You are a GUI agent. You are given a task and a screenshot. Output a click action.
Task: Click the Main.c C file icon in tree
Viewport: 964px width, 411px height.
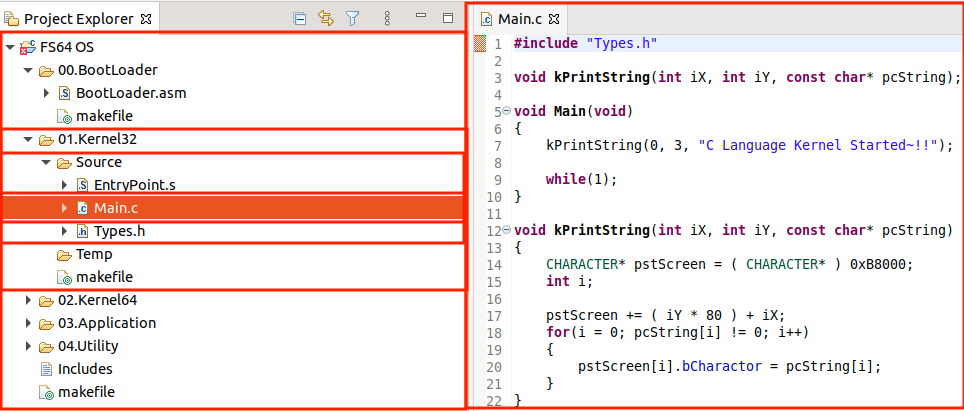click(x=82, y=208)
